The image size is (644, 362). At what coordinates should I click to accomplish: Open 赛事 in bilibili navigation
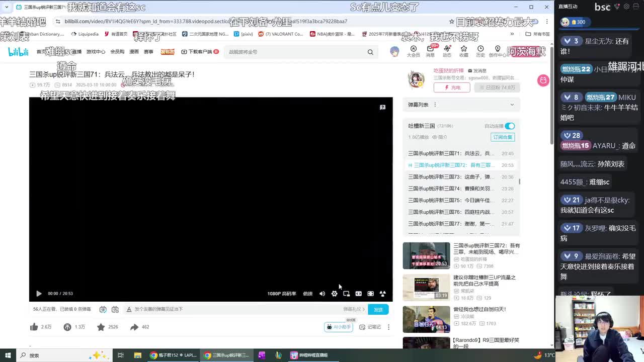148,52
